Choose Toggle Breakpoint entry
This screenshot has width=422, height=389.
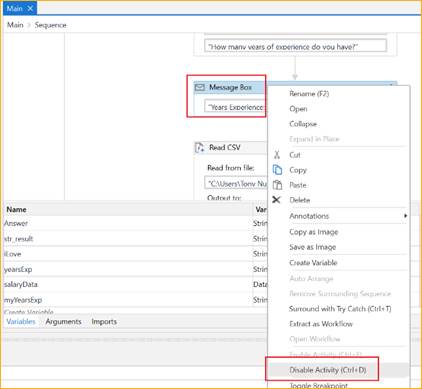click(318, 385)
